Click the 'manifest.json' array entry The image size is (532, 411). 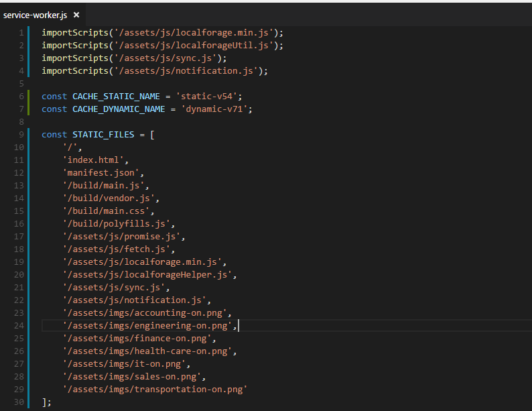[101, 173]
